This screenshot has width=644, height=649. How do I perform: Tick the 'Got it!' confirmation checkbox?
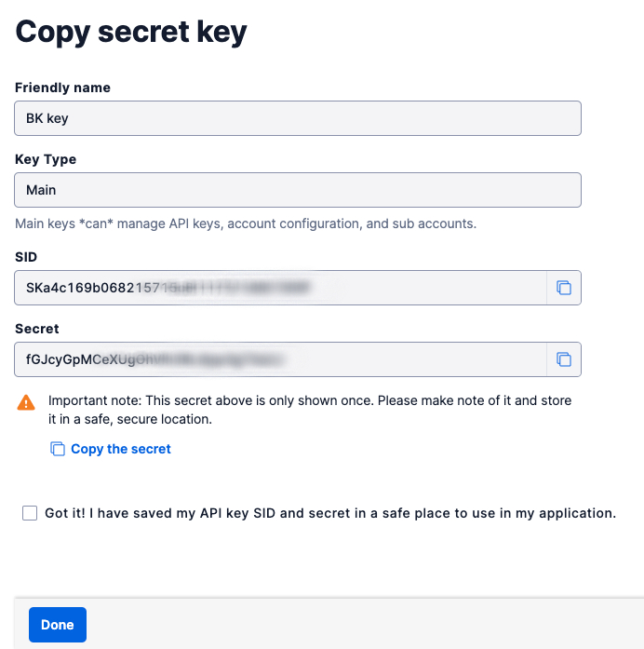click(x=30, y=513)
